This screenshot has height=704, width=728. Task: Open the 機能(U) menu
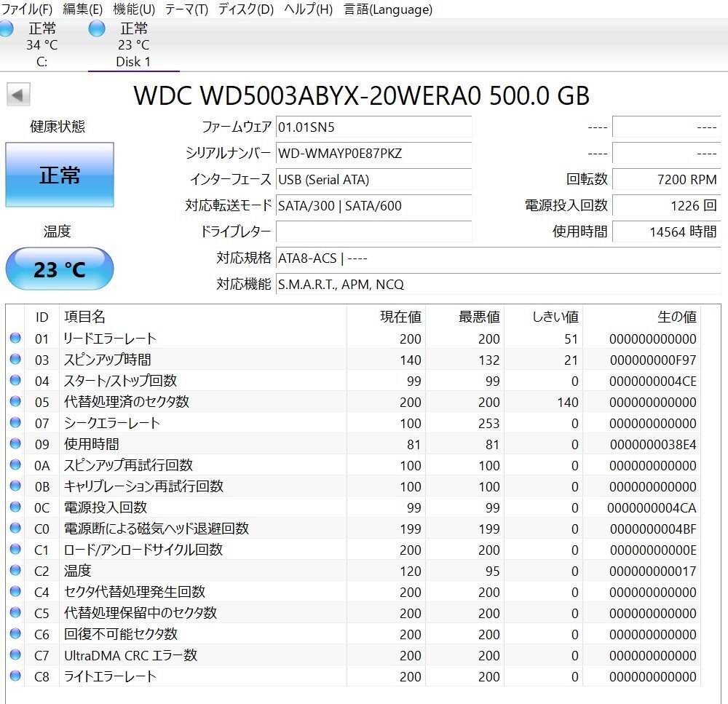pos(134,9)
